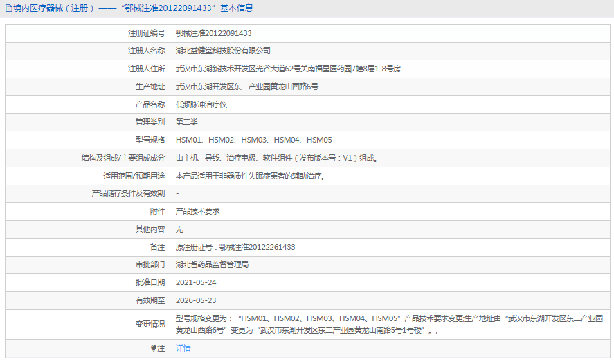
Task: Select the intended use text 本产品适用于非器质性失眠症
Action: coord(251,176)
